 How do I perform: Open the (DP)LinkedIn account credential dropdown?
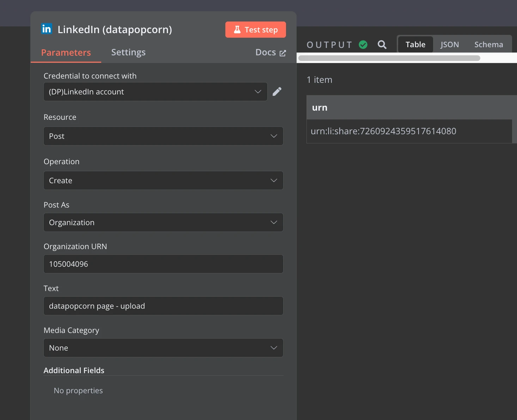coord(156,92)
